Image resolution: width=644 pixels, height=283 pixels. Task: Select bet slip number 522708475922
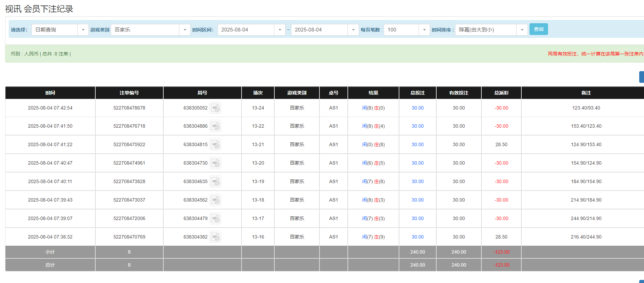pyautogui.click(x=129, y=145)
